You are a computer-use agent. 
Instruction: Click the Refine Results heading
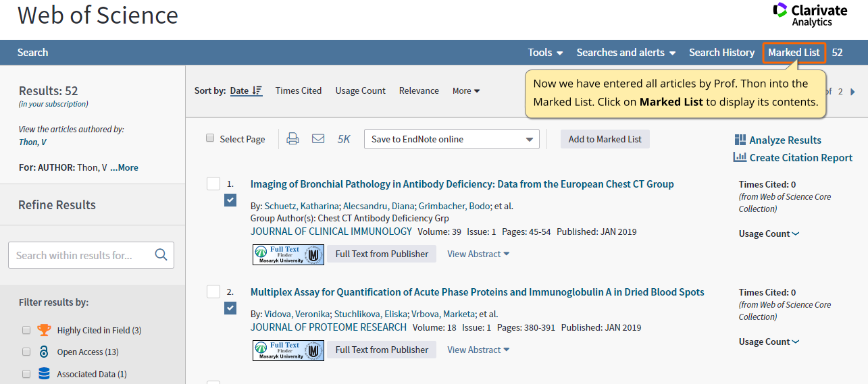point(57,204)
